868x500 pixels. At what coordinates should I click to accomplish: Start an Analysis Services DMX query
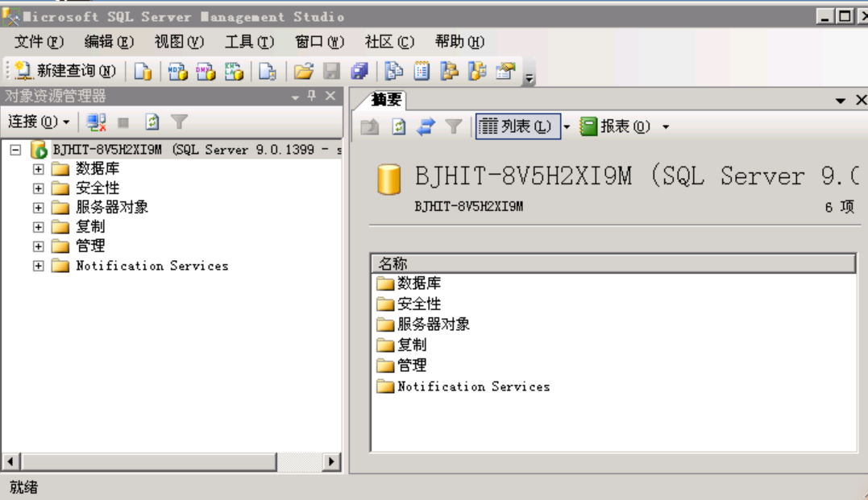(x=206, y=72)
